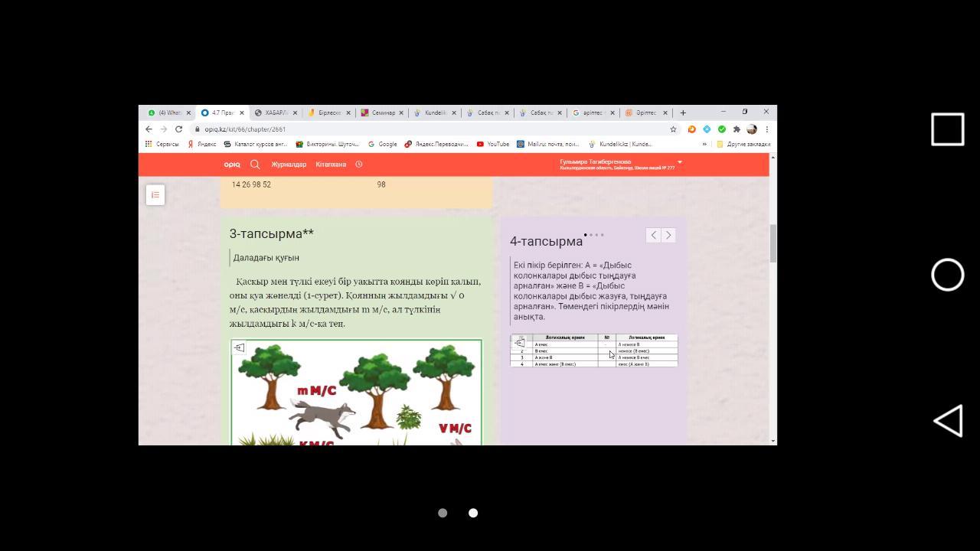
Task: Go to the next slide of 4-тапсырма
Action: tap(668, 236)
